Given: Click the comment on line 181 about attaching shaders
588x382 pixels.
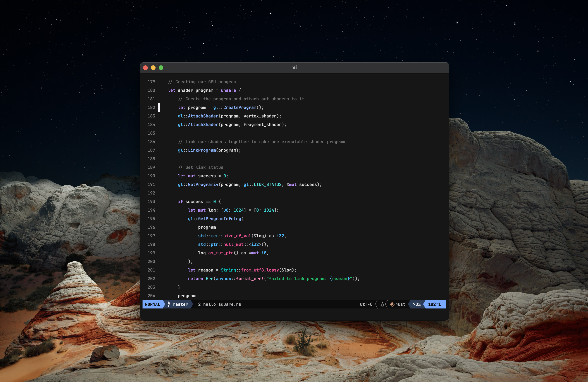Looking at the screenshot, I should (x=241, y=99).
